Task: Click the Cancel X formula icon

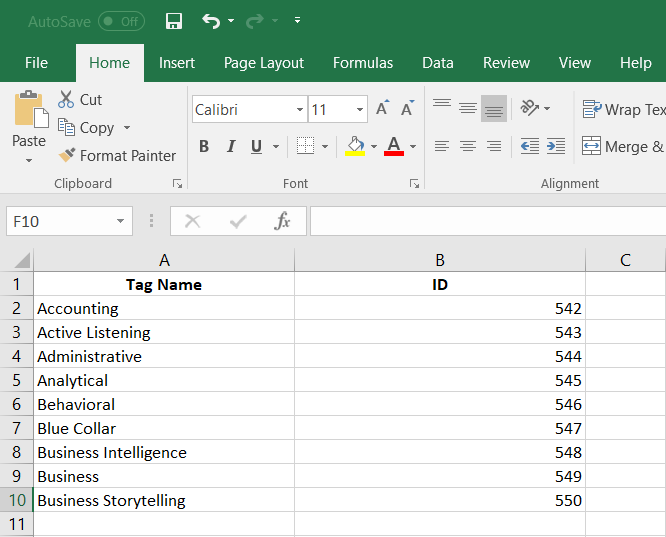Action: 192,221
